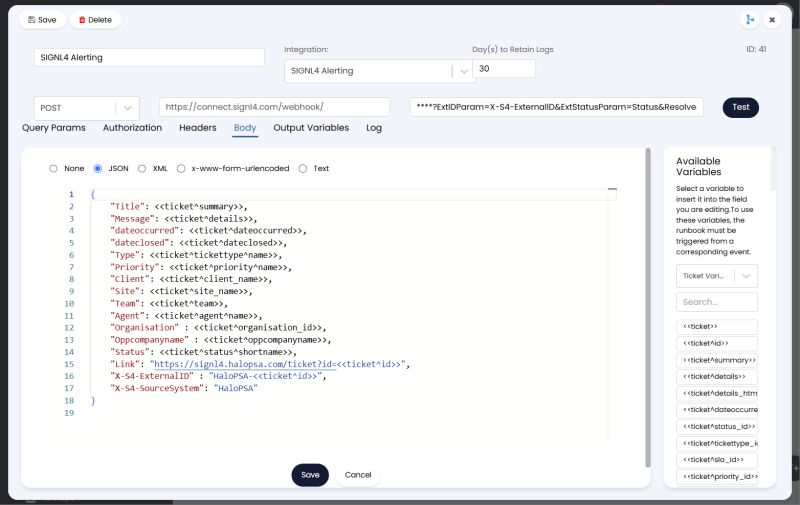
Task: Click the "Message" key on line 3
Action: click(x=133, y=219)
